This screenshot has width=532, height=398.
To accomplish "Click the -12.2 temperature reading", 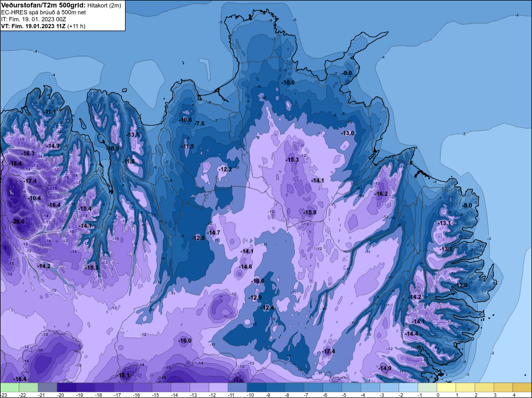I will click(225, 169).
